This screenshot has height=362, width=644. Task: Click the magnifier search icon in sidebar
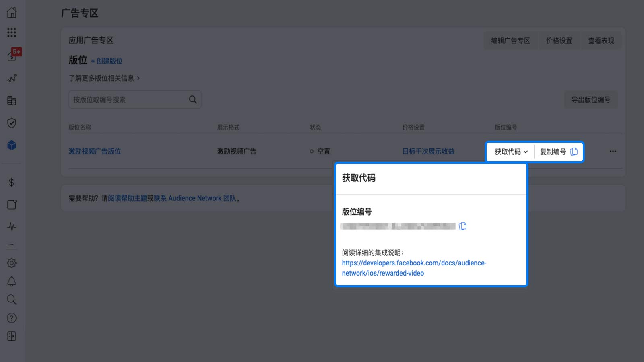point(12,300)
